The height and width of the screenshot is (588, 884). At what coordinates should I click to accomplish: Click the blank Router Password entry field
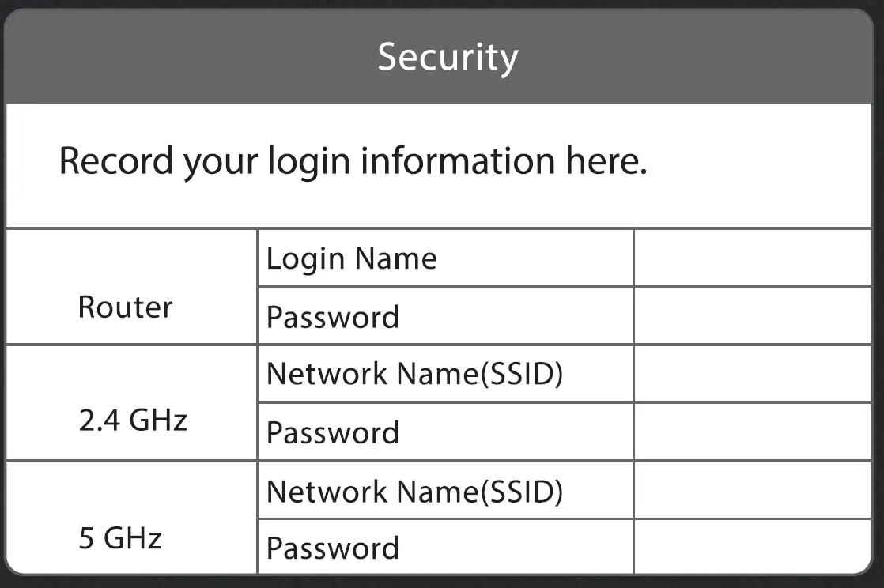(752, 316)
